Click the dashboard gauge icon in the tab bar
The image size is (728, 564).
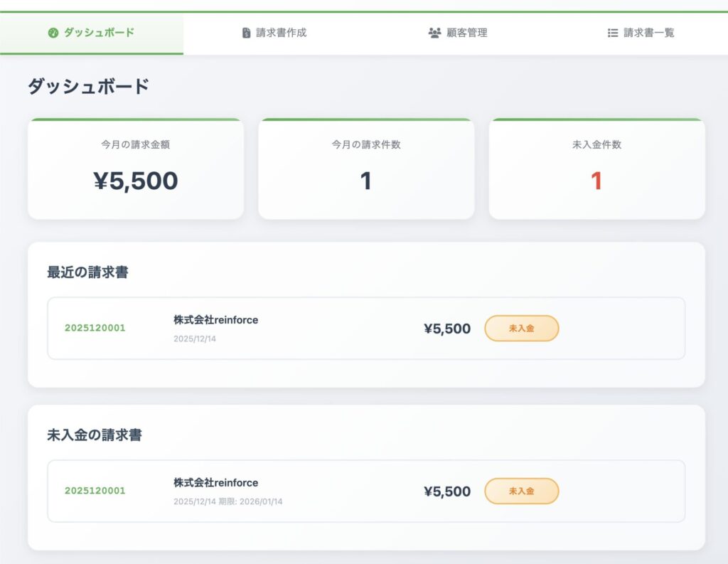pyautogui.click(x=53, y=33)
